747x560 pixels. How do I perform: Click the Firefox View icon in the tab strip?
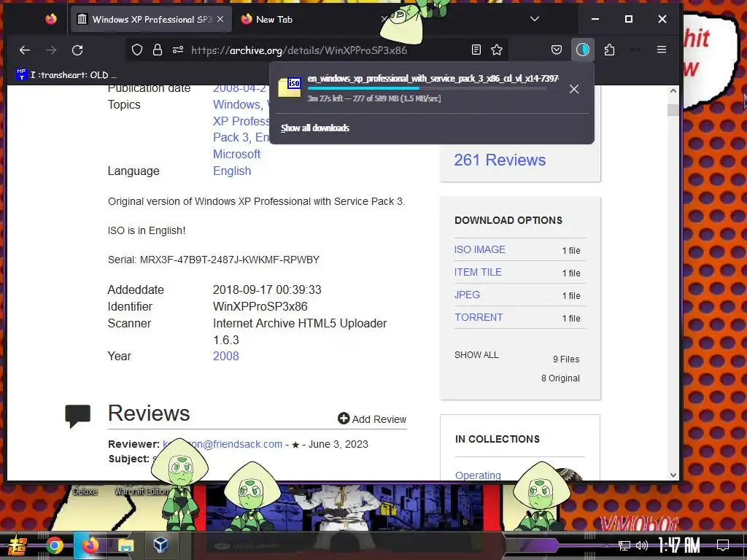tap(51, 19)
